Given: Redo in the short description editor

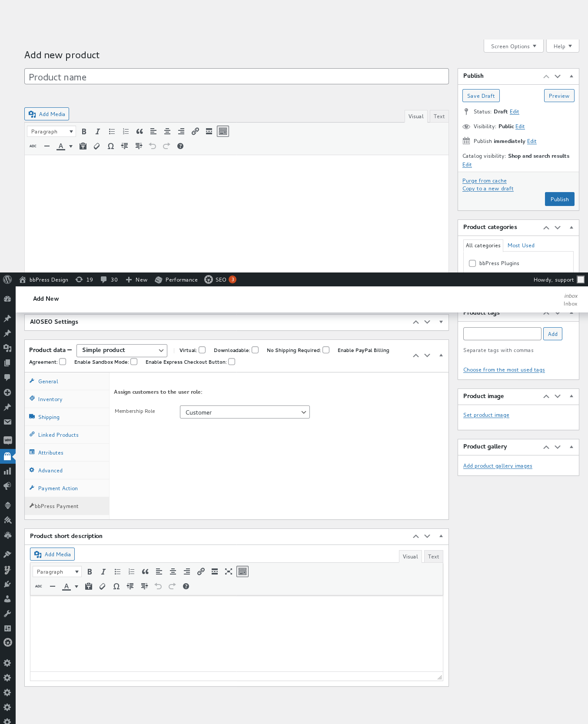Looking at the screenshot, I should click(x=172, y=586).
